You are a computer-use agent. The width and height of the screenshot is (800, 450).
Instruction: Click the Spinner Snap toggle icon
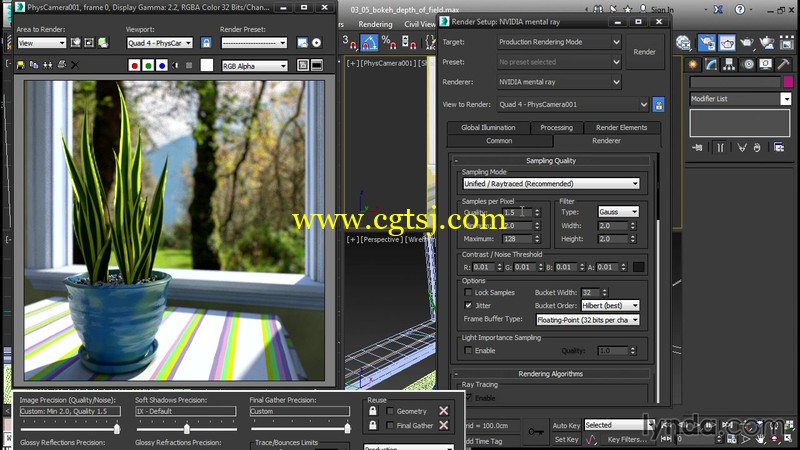pyautogui.click(x=409, y=43)
